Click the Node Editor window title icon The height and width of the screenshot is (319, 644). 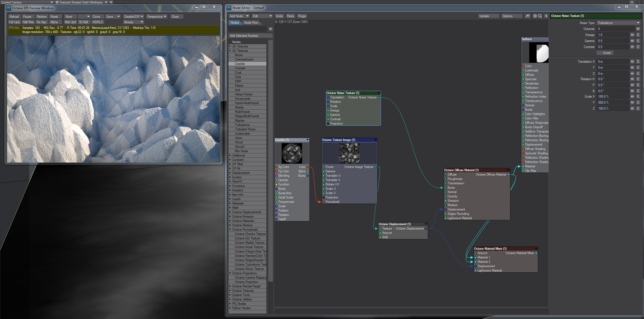[229, 8]
